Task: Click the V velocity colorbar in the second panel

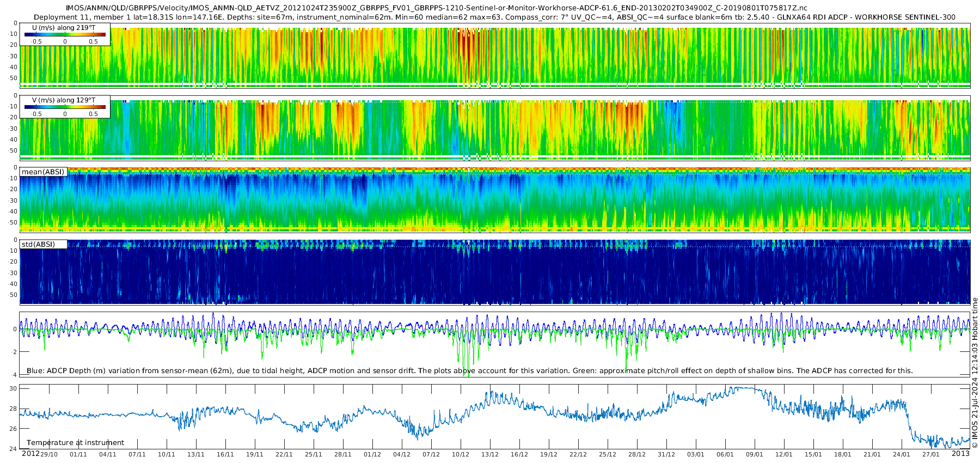Action: pos(65,107)
